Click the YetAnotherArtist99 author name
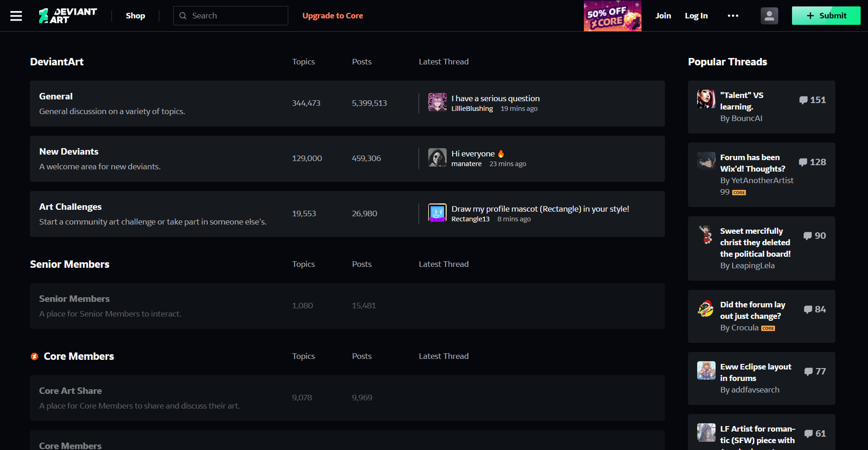 pos(757,186)
